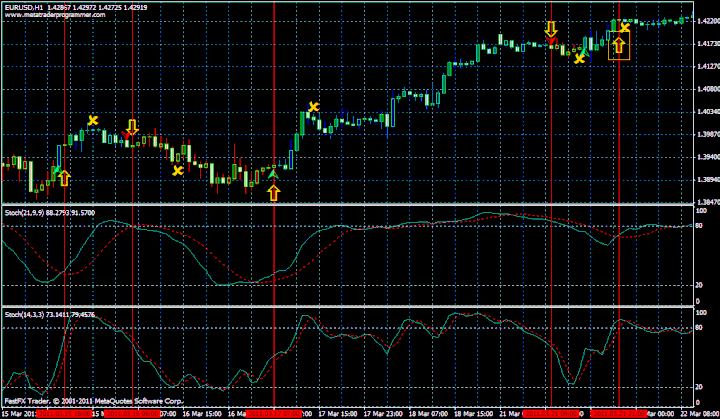This screenshot has width=720, height=419.
Task: Select the yellow X mark right of the 2011.03.17 07:00 line
Action: coord(314,107)
